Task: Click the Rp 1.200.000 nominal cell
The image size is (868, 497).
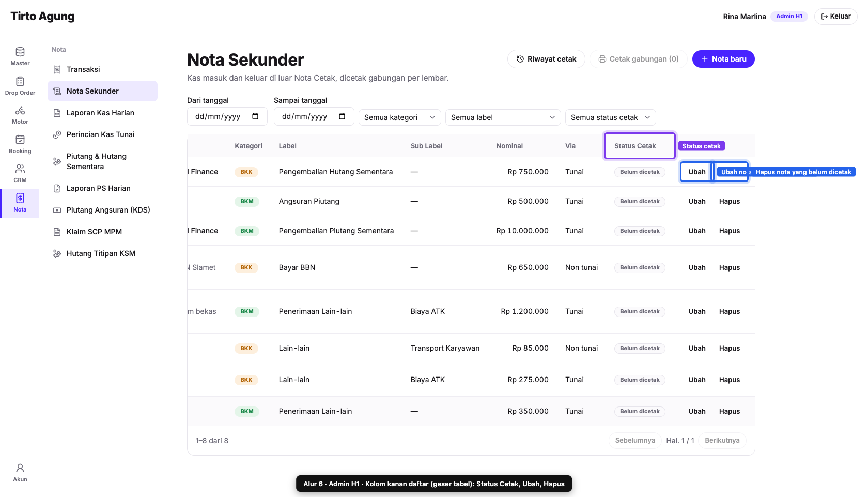Action: 524,311
